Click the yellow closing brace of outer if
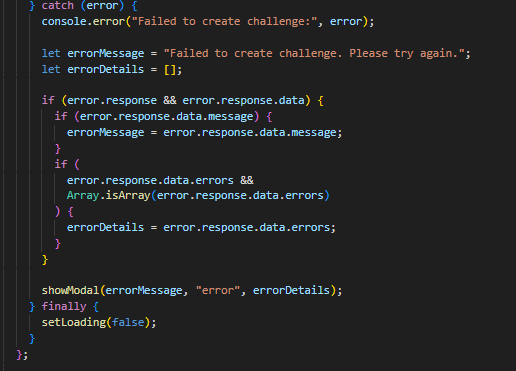 click(x=45, y=260)
